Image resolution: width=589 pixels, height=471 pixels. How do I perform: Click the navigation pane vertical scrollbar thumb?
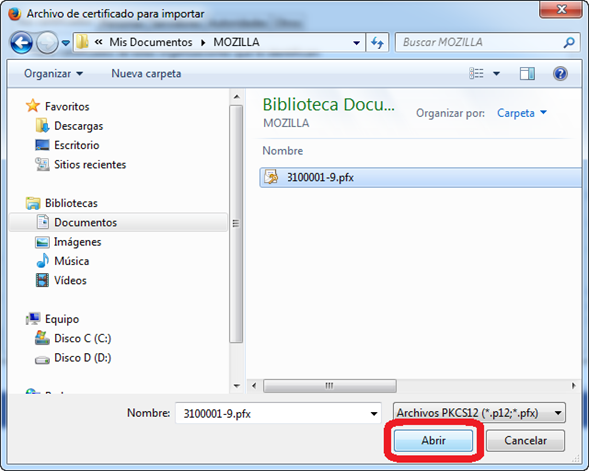(236, 224)
